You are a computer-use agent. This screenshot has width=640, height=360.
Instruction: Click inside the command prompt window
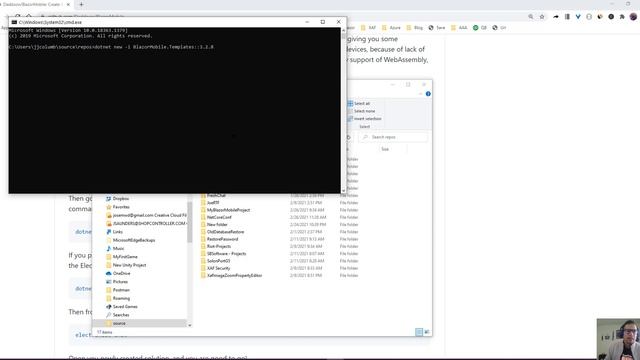pos(174,110)
